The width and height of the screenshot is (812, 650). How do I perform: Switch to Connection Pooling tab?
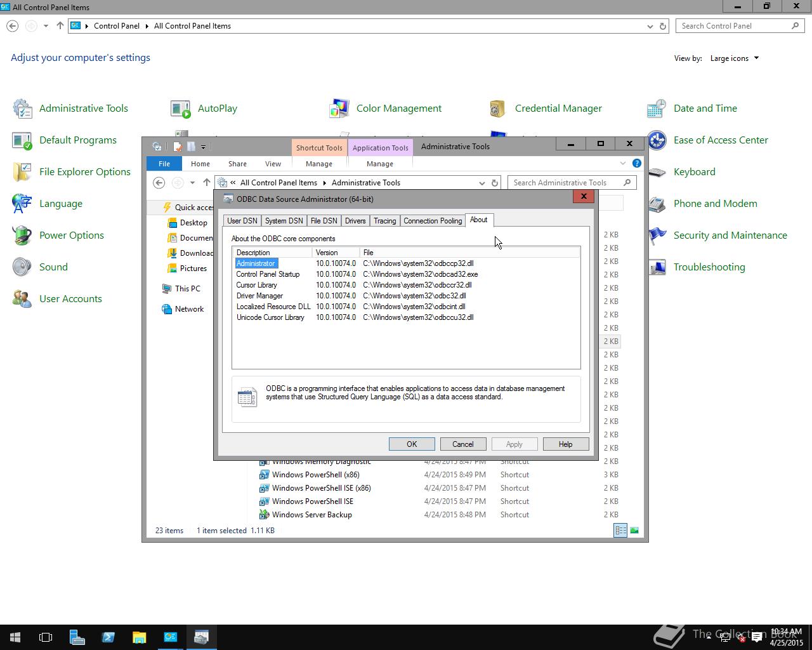pyautogui.click(x=433, y=221)
